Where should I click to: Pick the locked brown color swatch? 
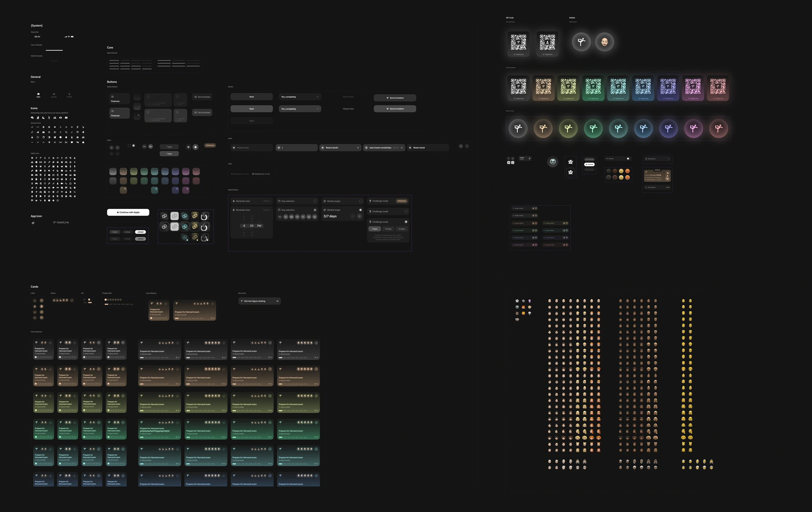click(x=123, y=190)
